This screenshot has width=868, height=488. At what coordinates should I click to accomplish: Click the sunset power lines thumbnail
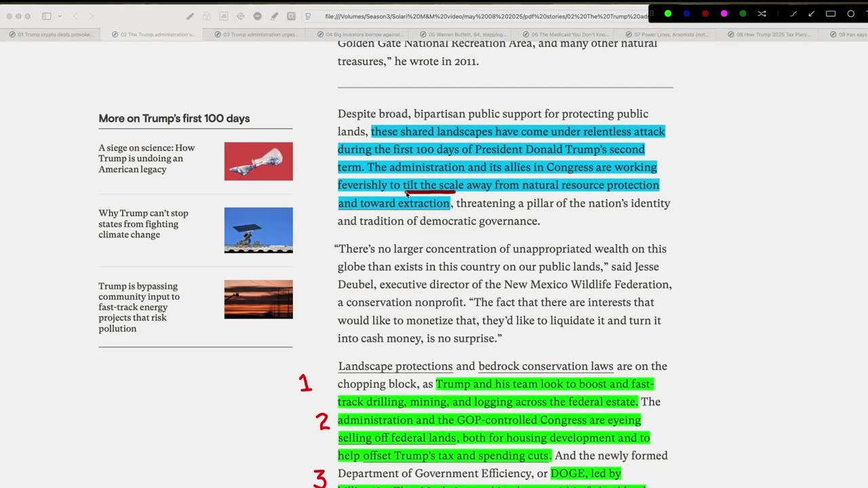(x=258, y=299)
